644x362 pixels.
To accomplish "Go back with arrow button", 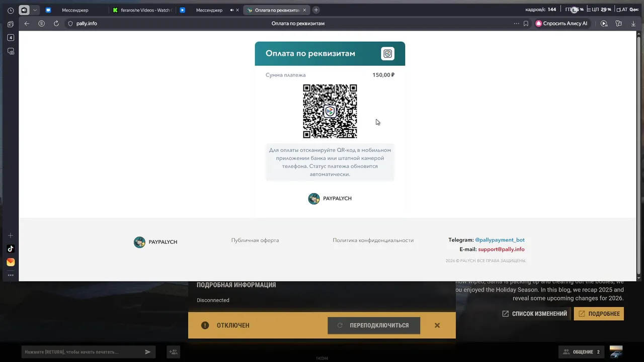I will coord(27,24).
